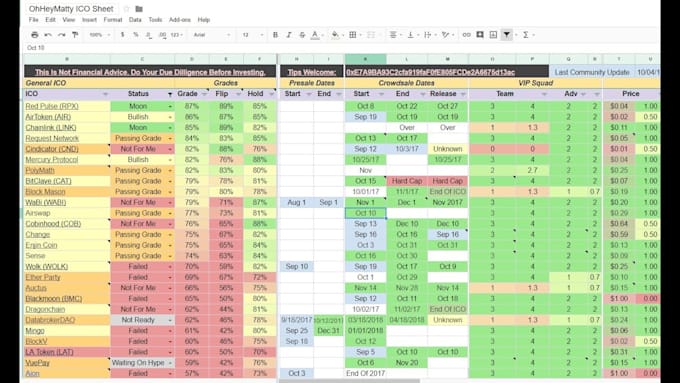Open Vertical align options

[410, 35]
